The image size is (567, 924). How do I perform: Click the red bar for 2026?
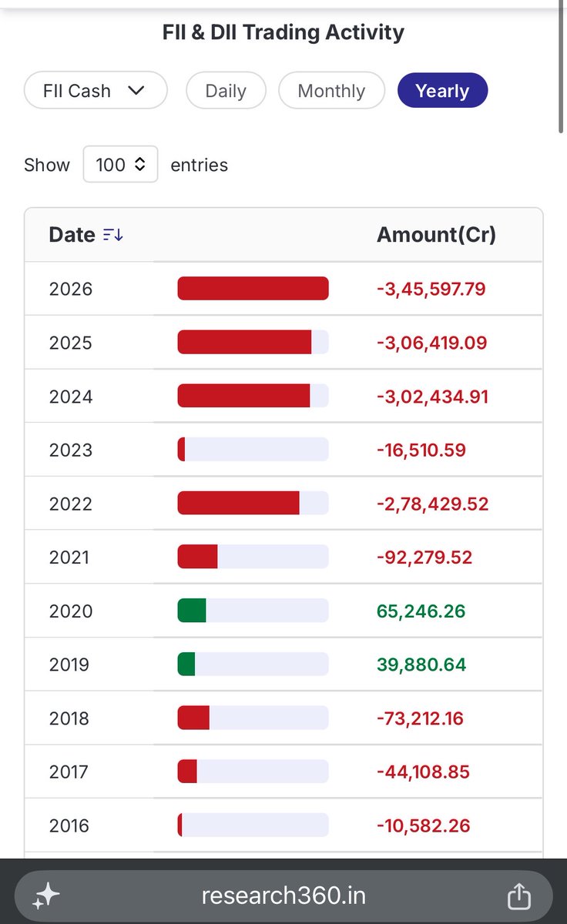253,289
